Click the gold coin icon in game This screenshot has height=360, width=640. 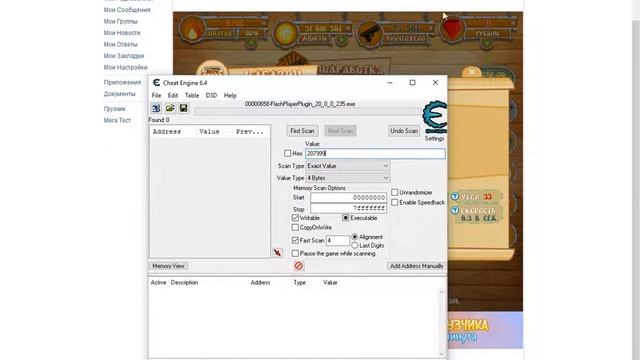[286, 33]
